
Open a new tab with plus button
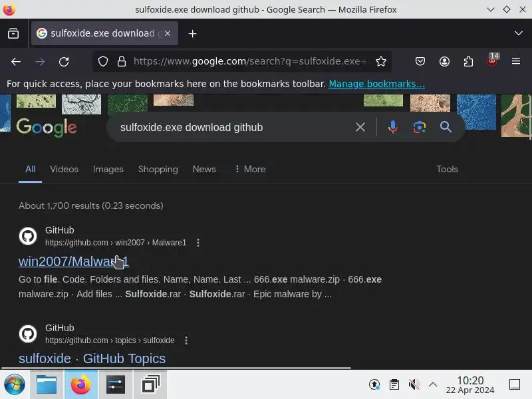click(x=192, y=34)
